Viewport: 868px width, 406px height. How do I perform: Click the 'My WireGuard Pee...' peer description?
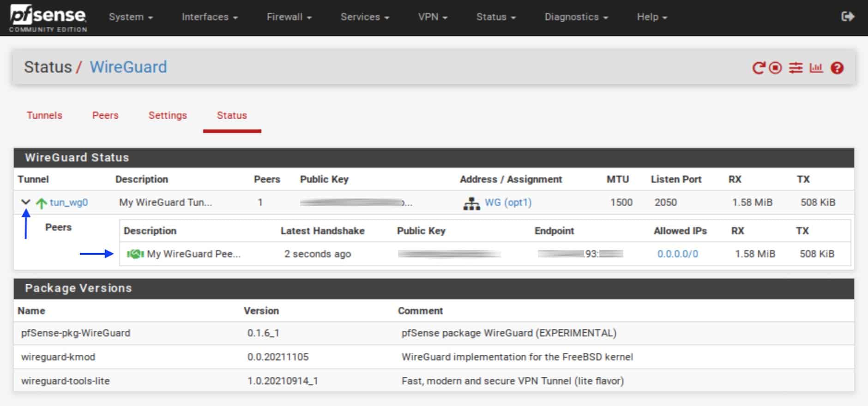tap(194, 254)
